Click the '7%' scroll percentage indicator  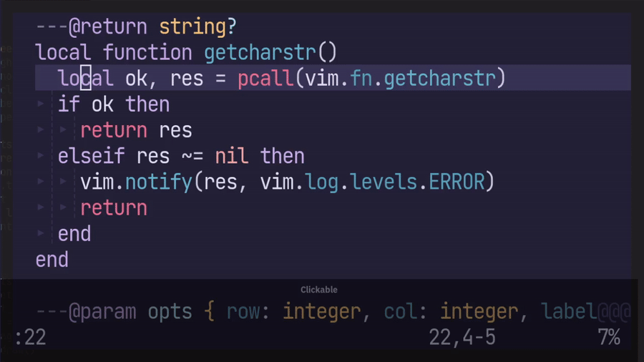[609, 337]
